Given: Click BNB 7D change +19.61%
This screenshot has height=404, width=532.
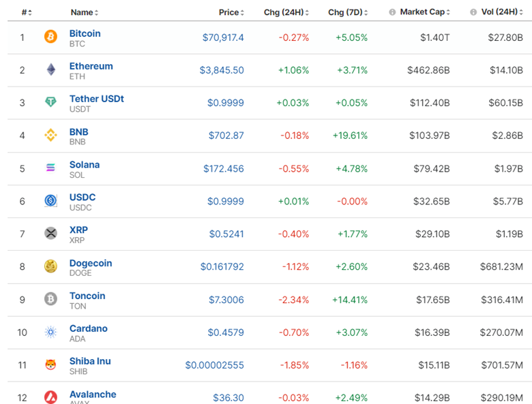Looking at the screenshot, I should click(x=350, y=136).
